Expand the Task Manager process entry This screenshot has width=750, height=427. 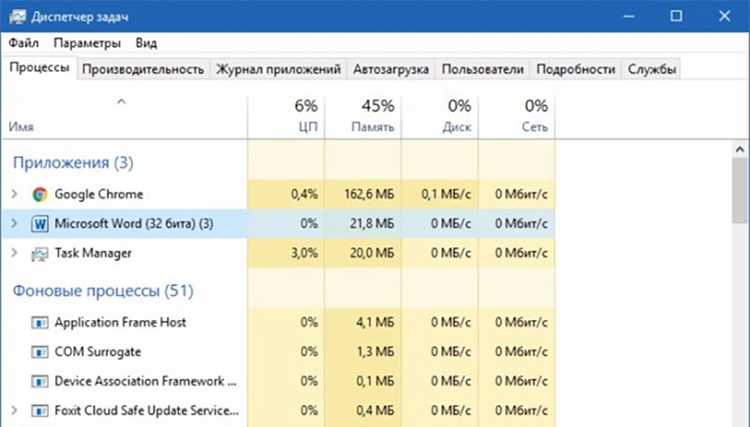[x=14, y=252]
